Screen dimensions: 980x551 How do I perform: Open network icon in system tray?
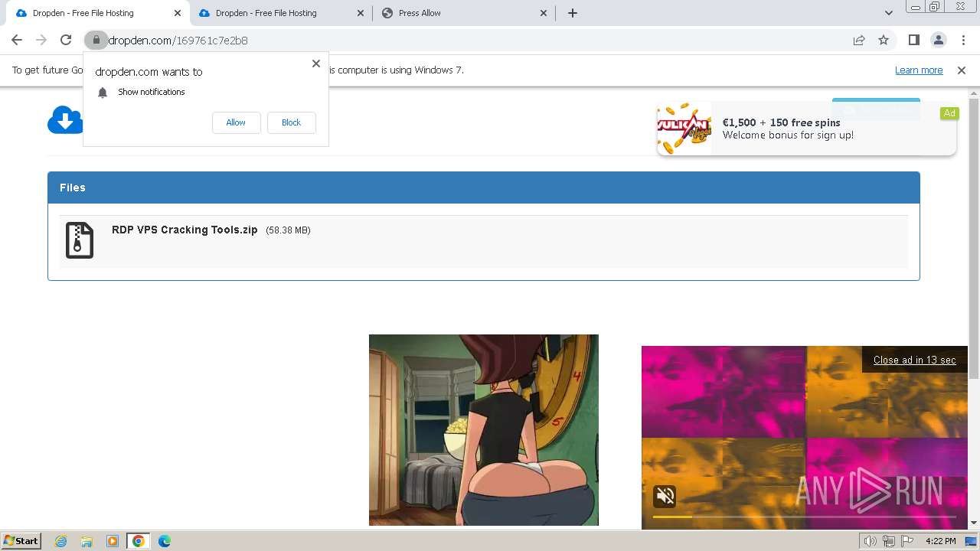pos(889,541)
